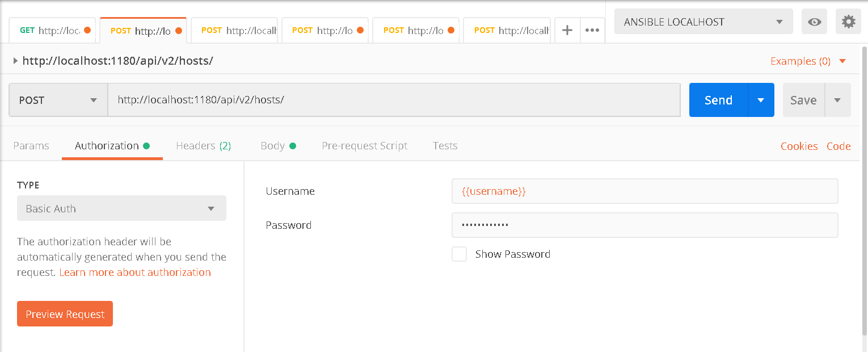
Task: Open the Basic Auth type dropdown
Action: point(121,208)
